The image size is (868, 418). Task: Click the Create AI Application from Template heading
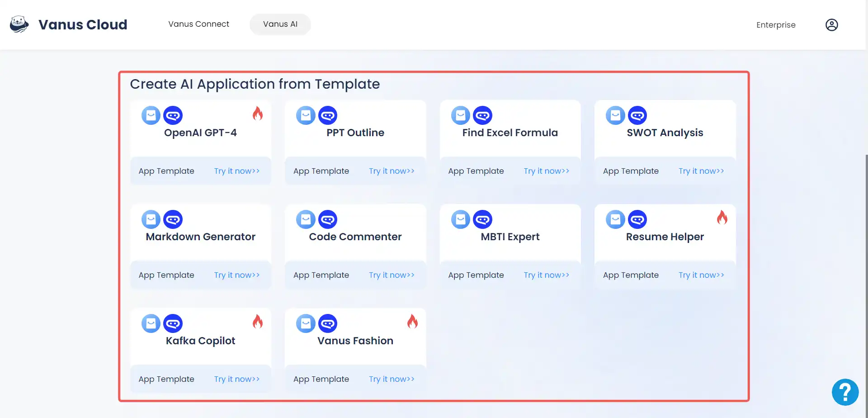pyautogui.click(x=255, y=84)
